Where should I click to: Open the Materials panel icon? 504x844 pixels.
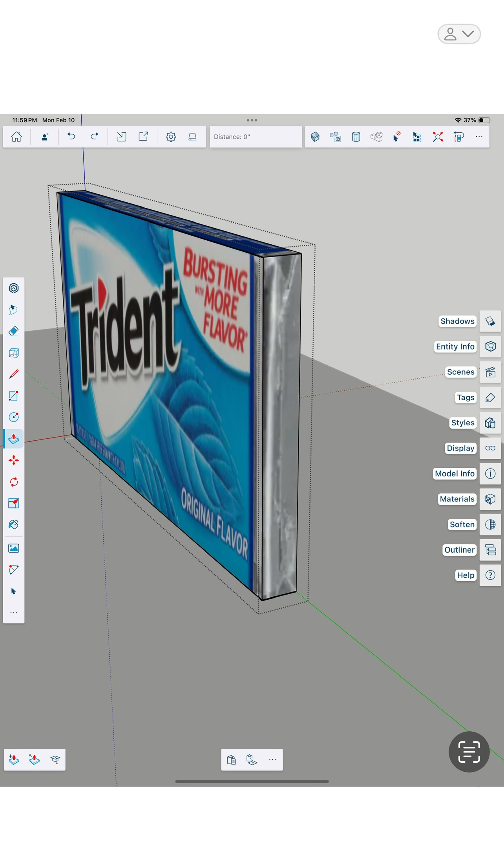pos(490,499)
